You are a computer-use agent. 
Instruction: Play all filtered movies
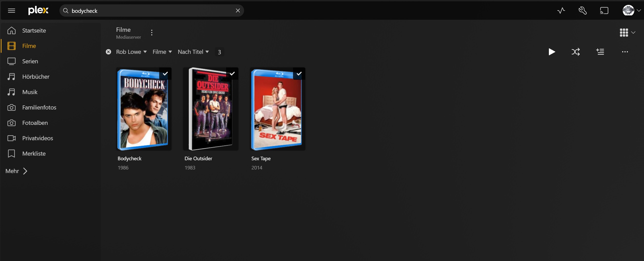[x=552, y=52]
